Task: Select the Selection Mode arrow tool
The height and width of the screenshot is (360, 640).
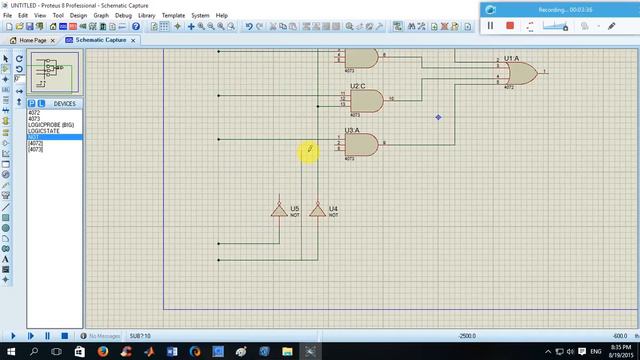Action: click(6, 59)
